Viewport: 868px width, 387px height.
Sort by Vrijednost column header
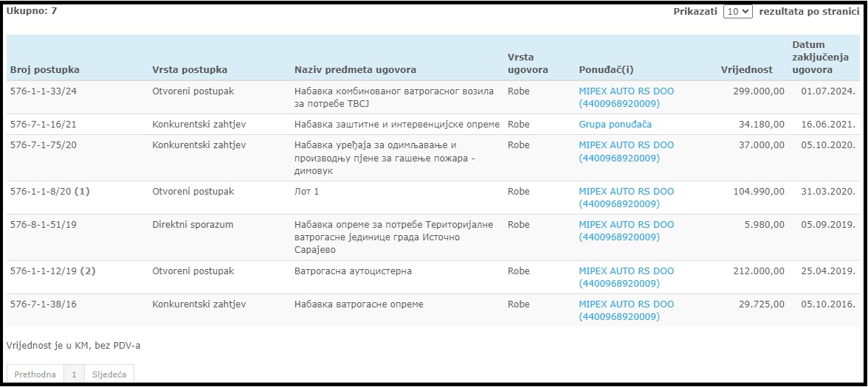(747, 69)
